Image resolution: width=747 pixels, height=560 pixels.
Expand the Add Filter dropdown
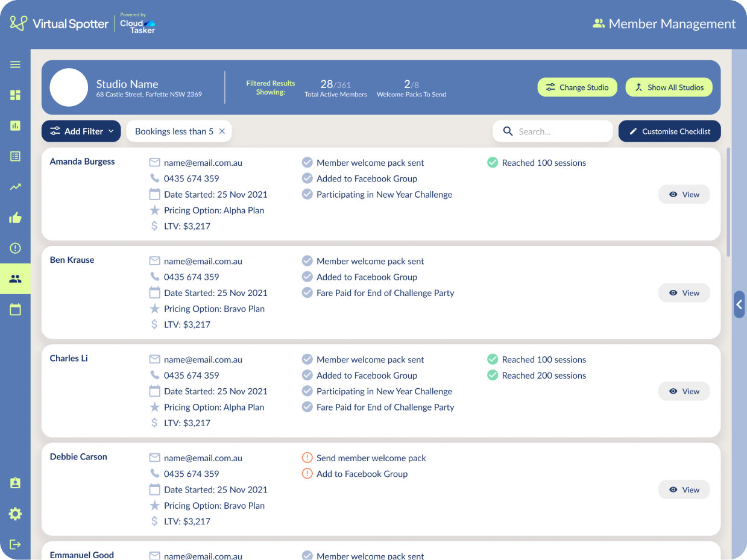[81, 131]
